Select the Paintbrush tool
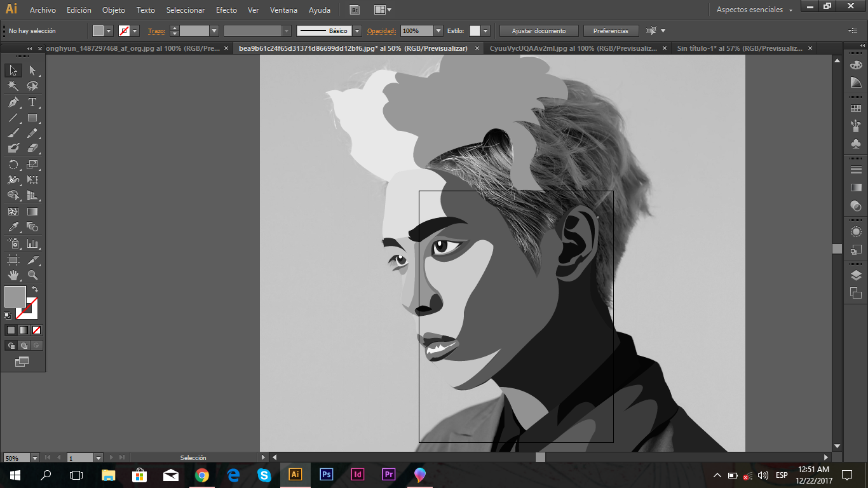This screenshot has width=868, height=488. coord(13,133)
